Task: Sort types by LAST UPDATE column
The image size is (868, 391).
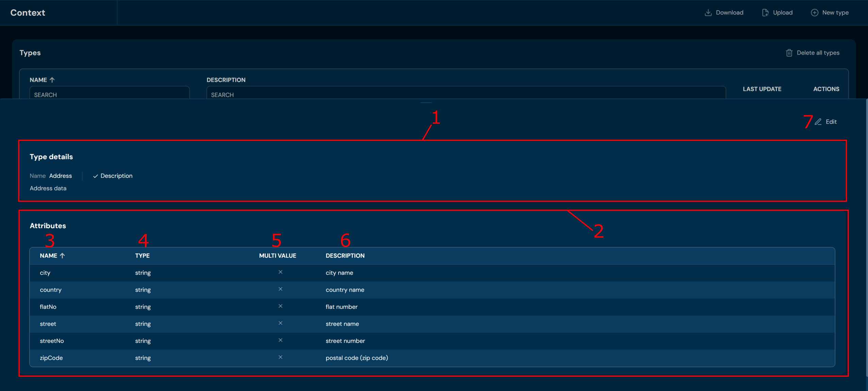Action: tap(762, 89)
